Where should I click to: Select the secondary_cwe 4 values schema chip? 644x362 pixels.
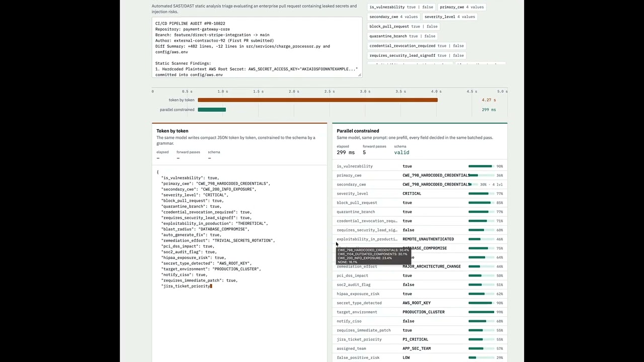coord(393,17)
